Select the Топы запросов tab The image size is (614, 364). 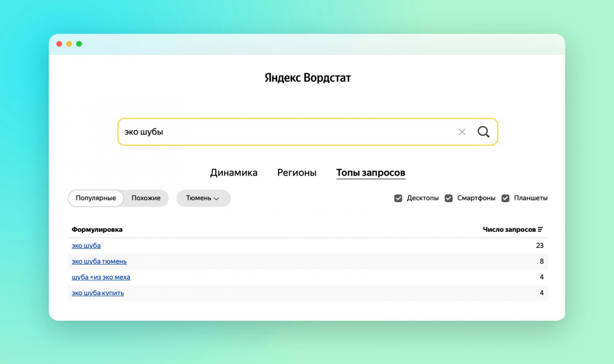(370, 173)
